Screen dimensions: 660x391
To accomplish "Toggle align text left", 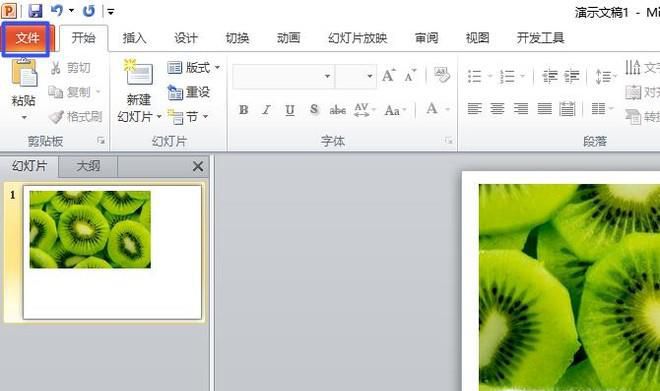I will coord(474,109).
